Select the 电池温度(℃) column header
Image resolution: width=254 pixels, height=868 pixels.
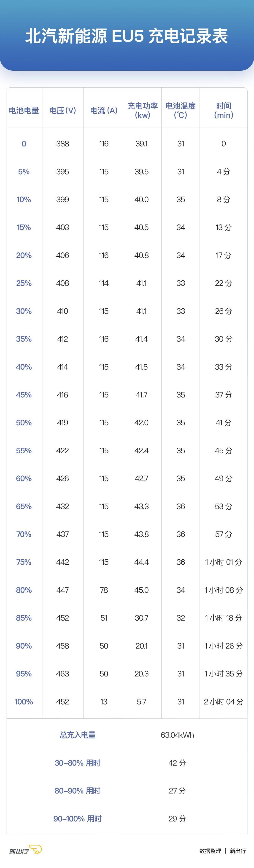pyautogui.click(x=181, y=111)
